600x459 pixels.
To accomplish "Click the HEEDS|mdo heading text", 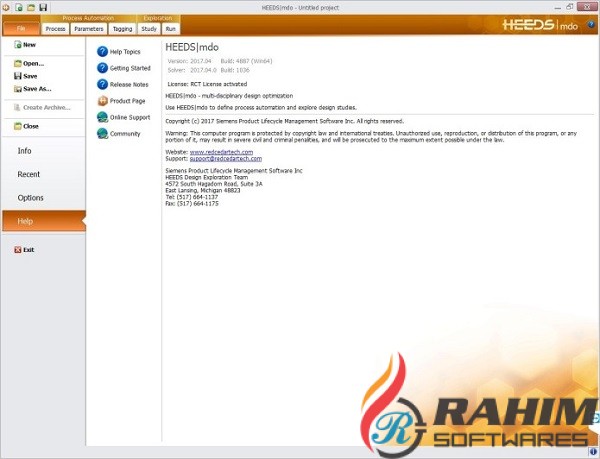I will (192, 47).
